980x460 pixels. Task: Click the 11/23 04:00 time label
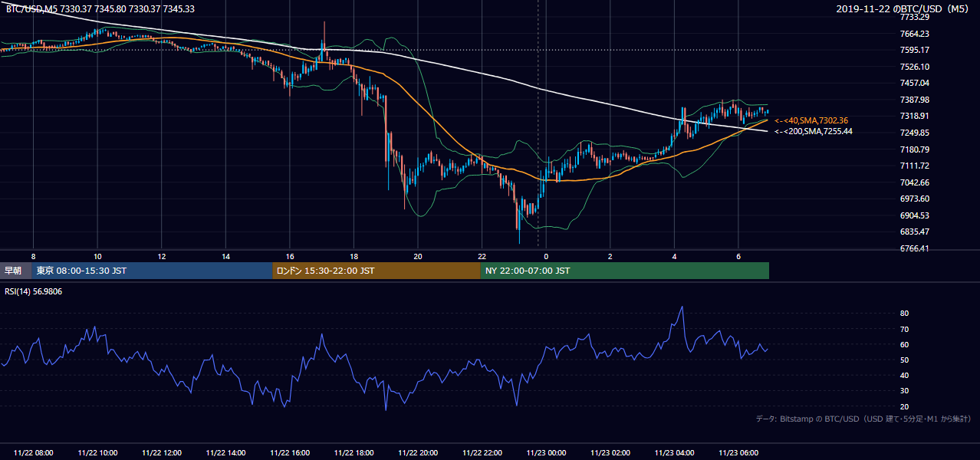[x=674, y=453]
